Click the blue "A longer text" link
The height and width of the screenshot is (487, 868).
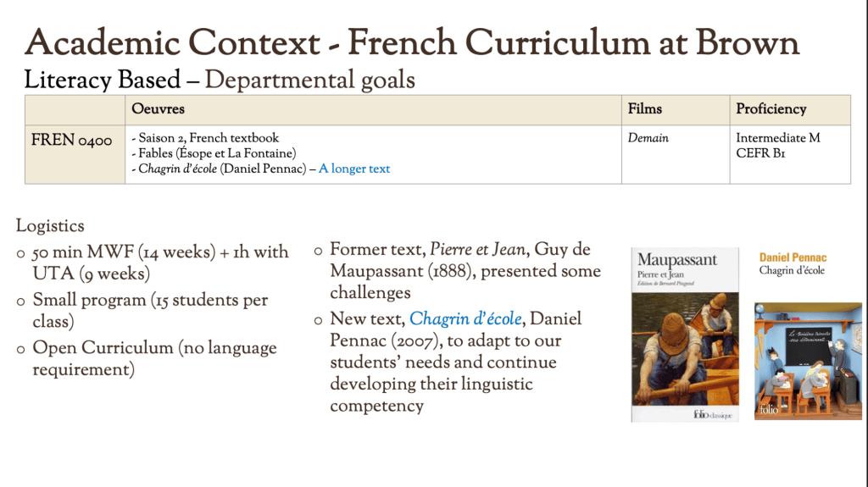pos(354,169)
